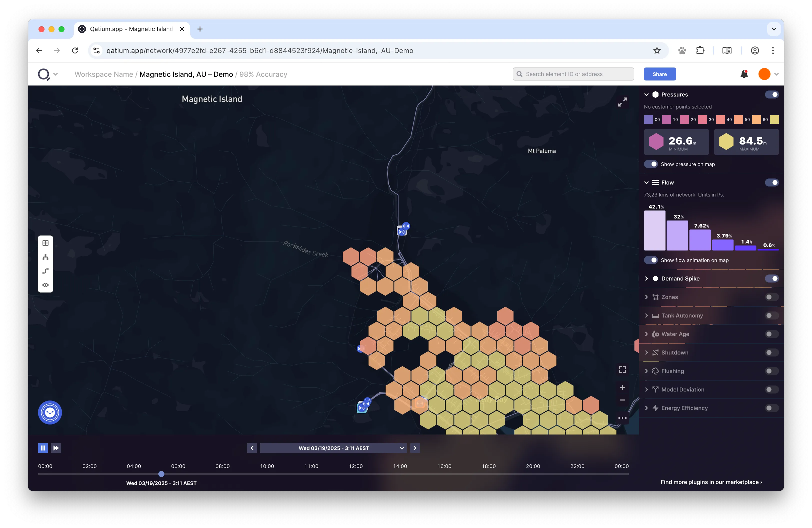Open the simulation date dropdown
812x528 pixels.
402,448
